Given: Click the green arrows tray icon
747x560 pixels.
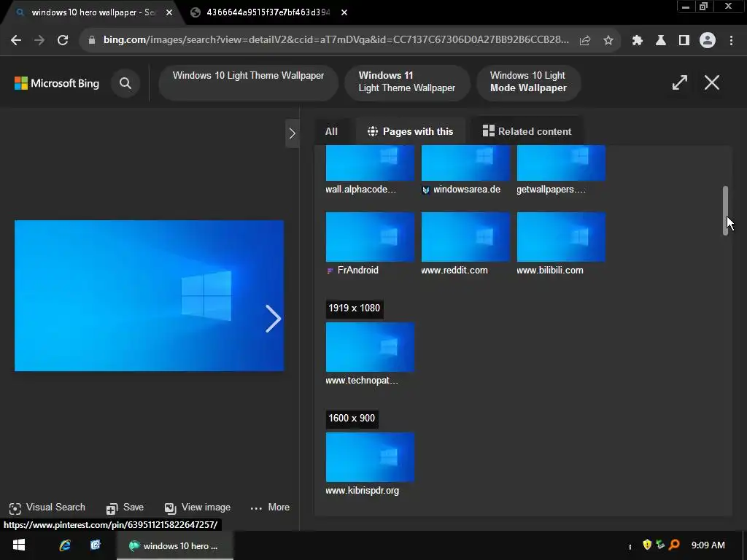Looking at the screenshot, I should [660, 545].
